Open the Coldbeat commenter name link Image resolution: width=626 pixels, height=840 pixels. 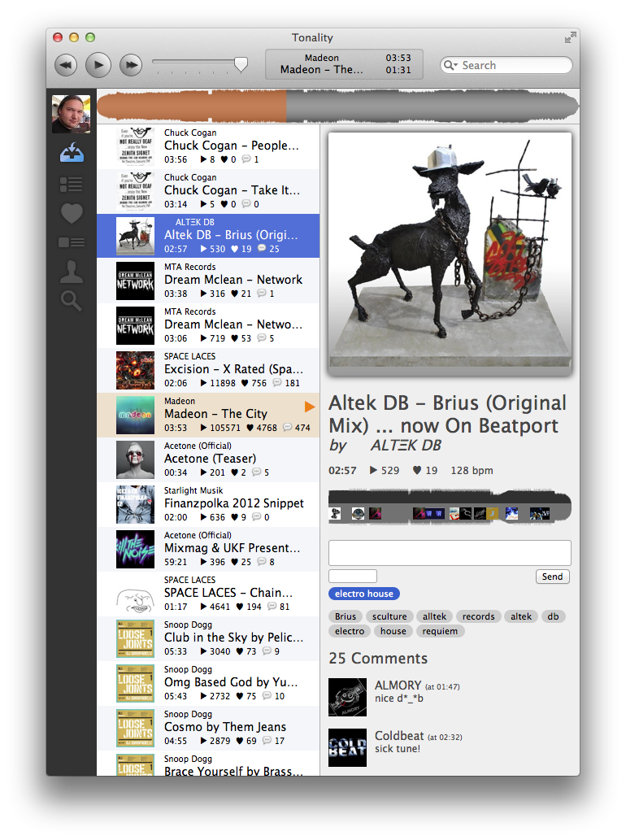point(399,736)
